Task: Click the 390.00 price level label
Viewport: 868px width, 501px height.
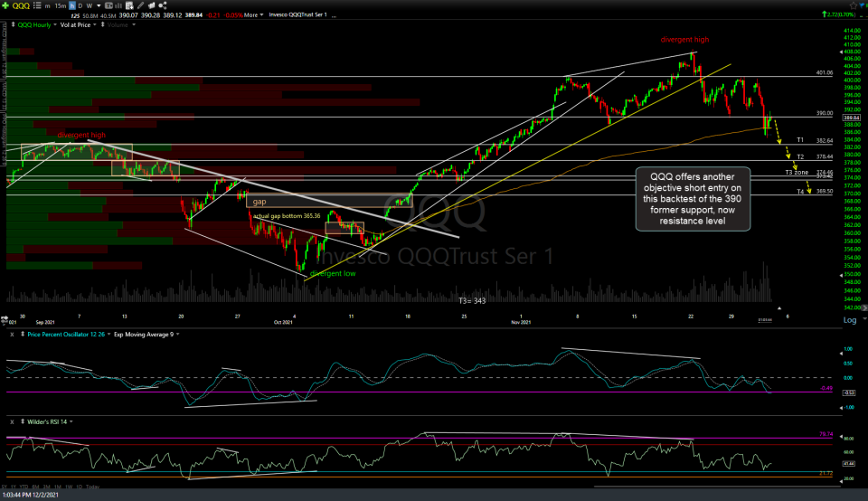Action: click(x=825, y=113)
